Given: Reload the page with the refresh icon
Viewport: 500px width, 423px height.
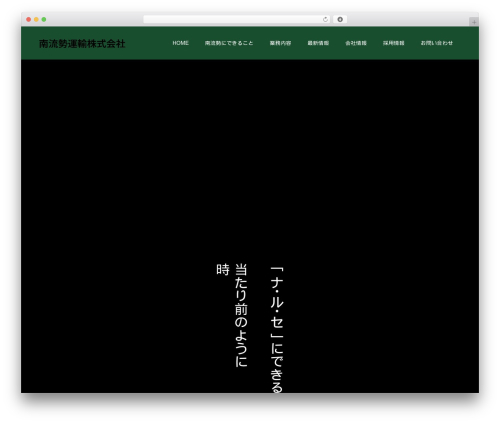Looking at the screenshot, I should pyautogui.click(x=325, y=20).
